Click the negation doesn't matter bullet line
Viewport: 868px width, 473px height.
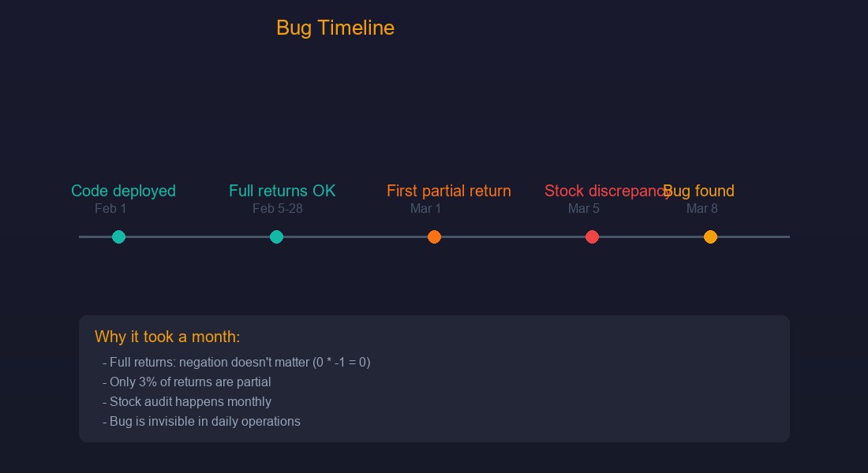pyautogui.click(x=237, y=363)
